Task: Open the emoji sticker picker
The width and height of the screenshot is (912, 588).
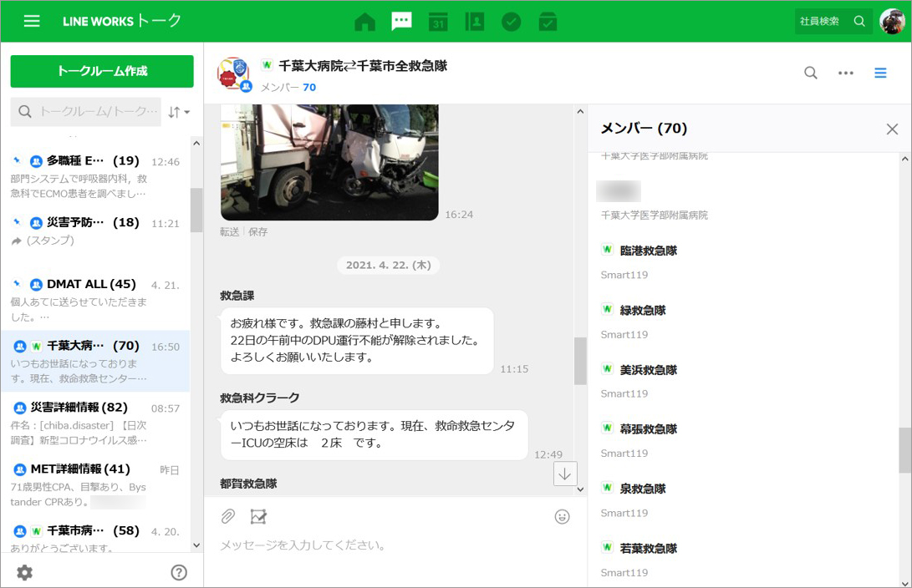Action: click(563, 517)
